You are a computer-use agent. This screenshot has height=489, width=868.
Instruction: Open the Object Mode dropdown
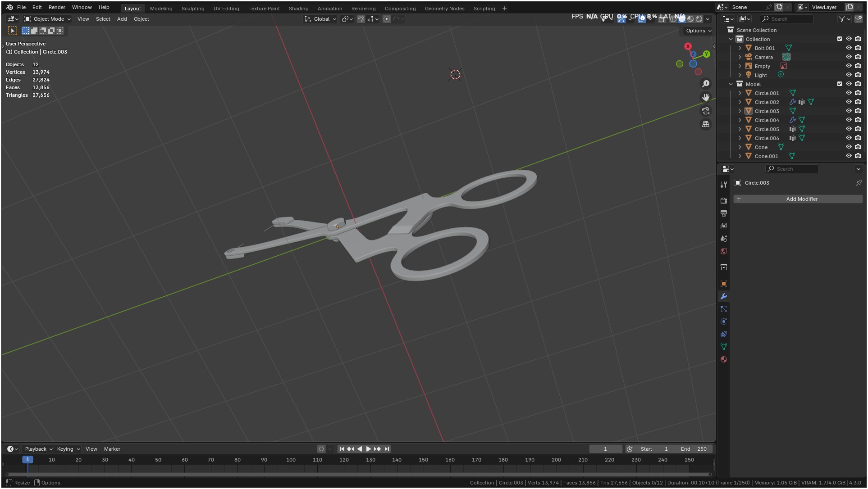click(x=48, y=19)
